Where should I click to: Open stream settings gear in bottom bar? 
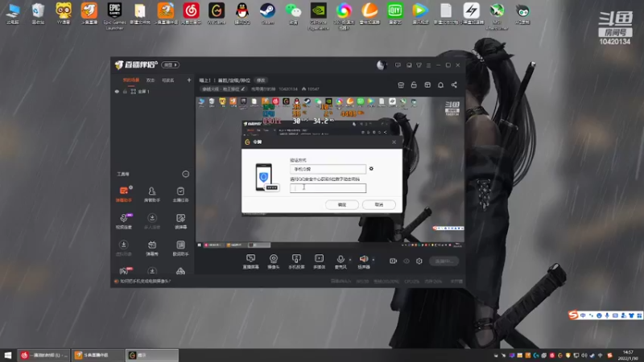[419, 261]
